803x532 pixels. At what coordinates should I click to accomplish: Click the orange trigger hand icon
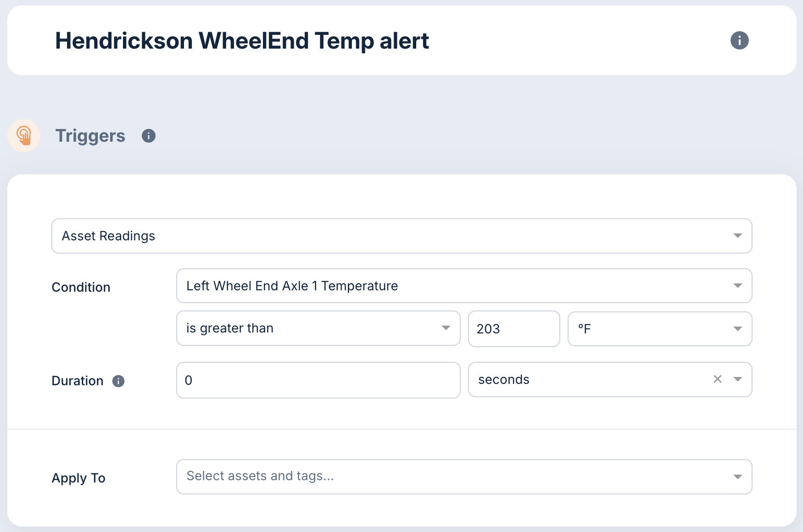click(x=24, y=135)
